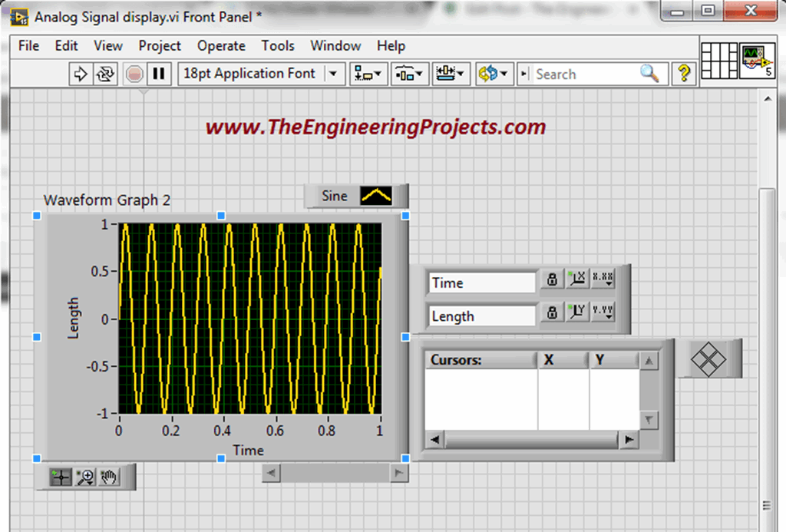Select the panning hand tool below graph
Viewport: 786px width, 532px height.
(x=108, y=477)
